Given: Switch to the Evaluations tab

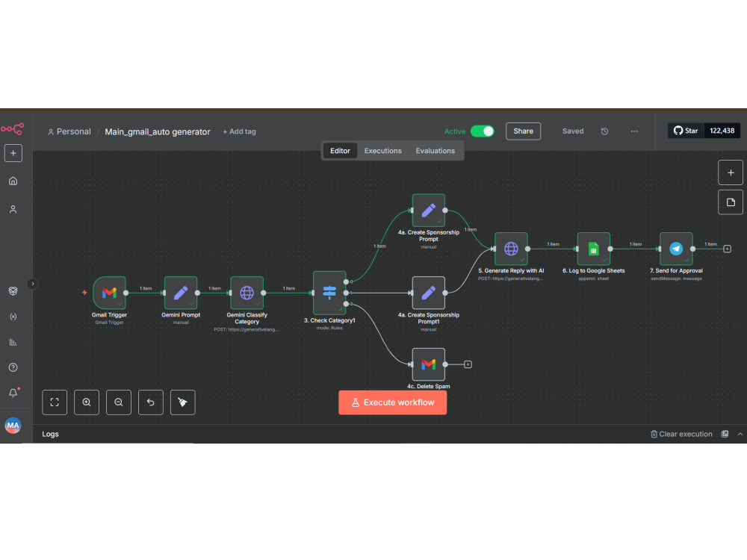Looking at the screenshot, I should [x=435, y=151].
